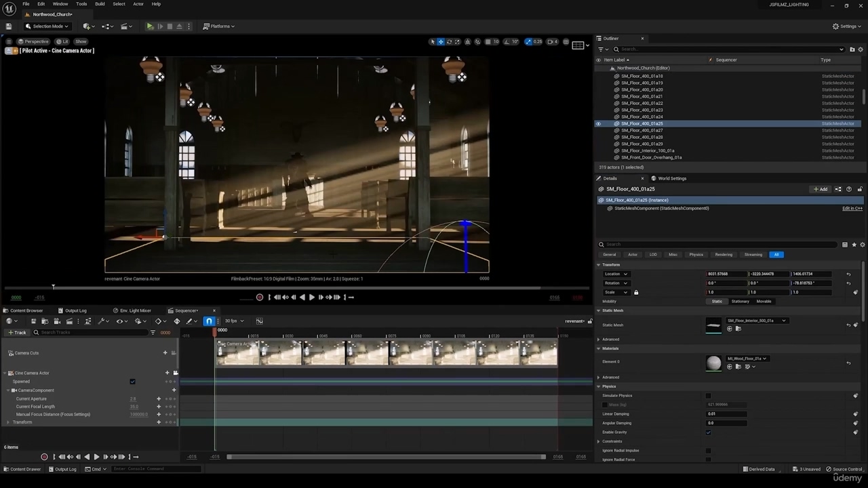Click the Linear Damping value field
Screen dimensions: 868x488
pyautogui.click(x=726, y=414)
